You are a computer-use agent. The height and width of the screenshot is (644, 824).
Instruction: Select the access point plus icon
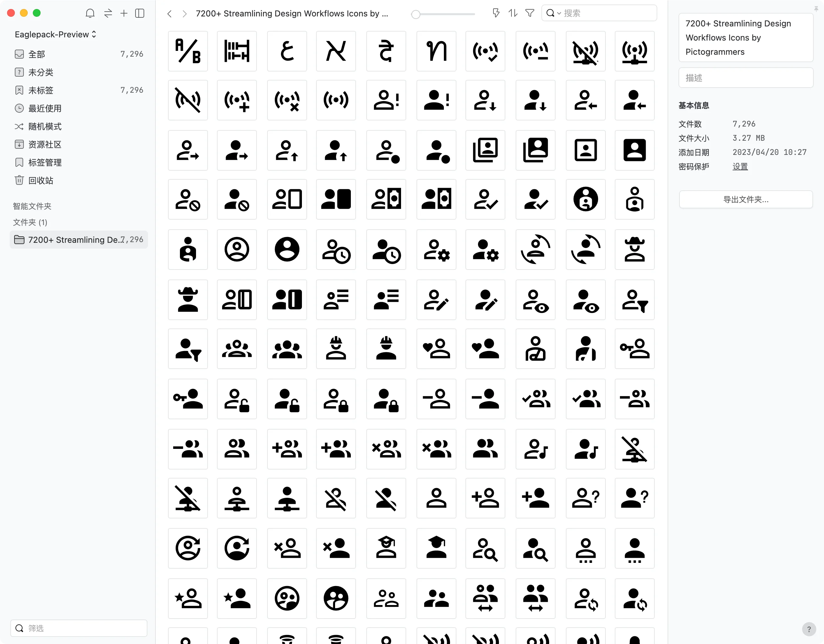pos(237,100)
